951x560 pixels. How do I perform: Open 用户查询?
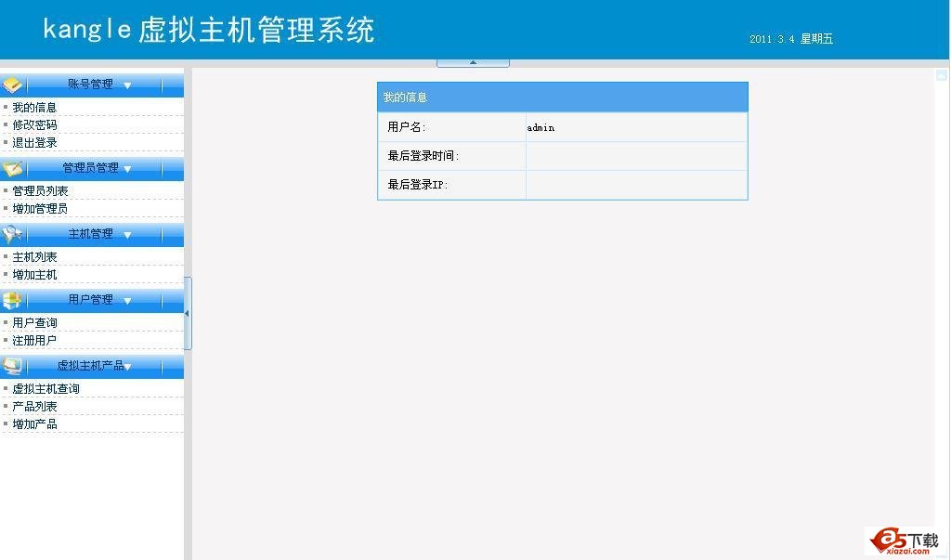point(34,323)
